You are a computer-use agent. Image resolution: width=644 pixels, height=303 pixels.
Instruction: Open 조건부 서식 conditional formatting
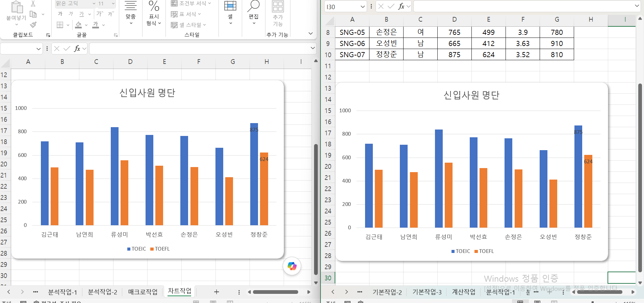coord(191,3)
